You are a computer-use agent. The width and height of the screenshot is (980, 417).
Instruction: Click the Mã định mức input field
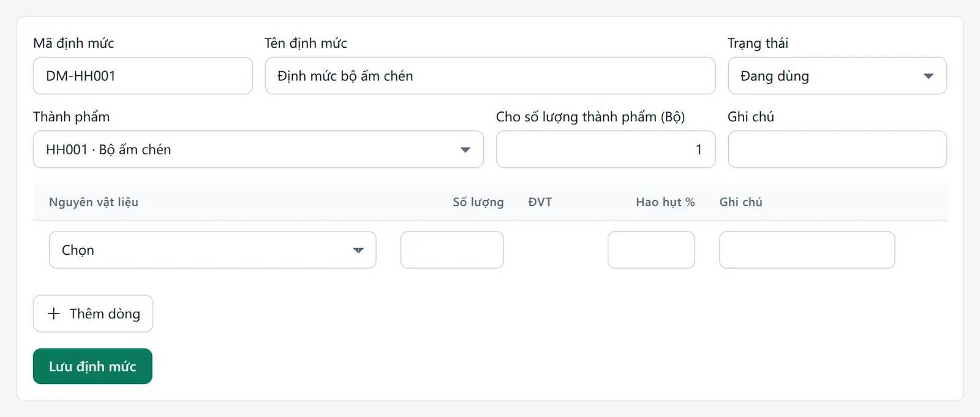click(x=143, y=76)
